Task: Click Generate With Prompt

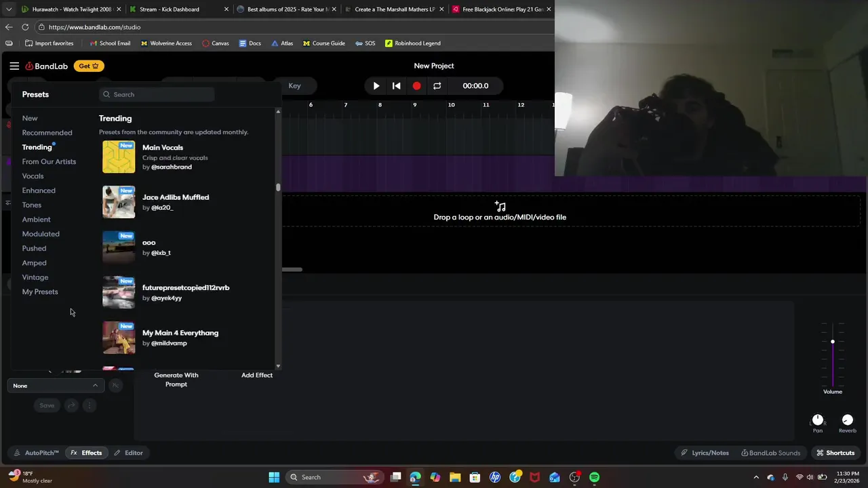Action: tap(176, 380)
